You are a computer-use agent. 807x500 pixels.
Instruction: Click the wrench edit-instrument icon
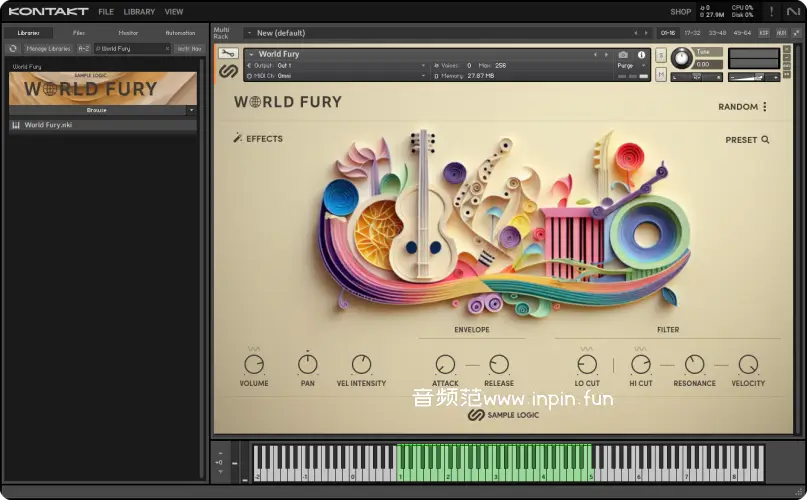point(227,54)
